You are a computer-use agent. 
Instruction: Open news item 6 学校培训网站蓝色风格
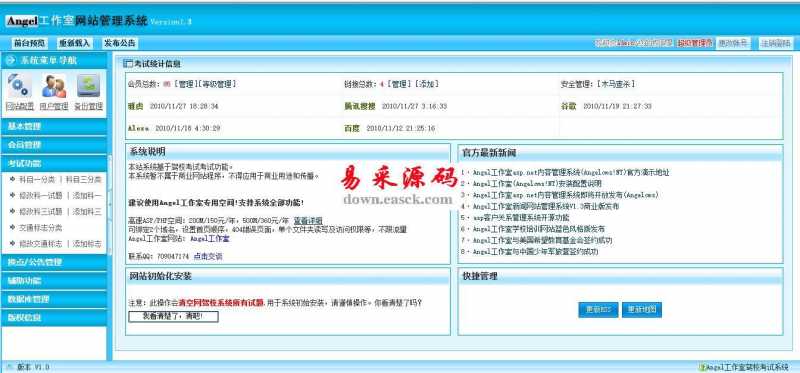coord(539,229)
